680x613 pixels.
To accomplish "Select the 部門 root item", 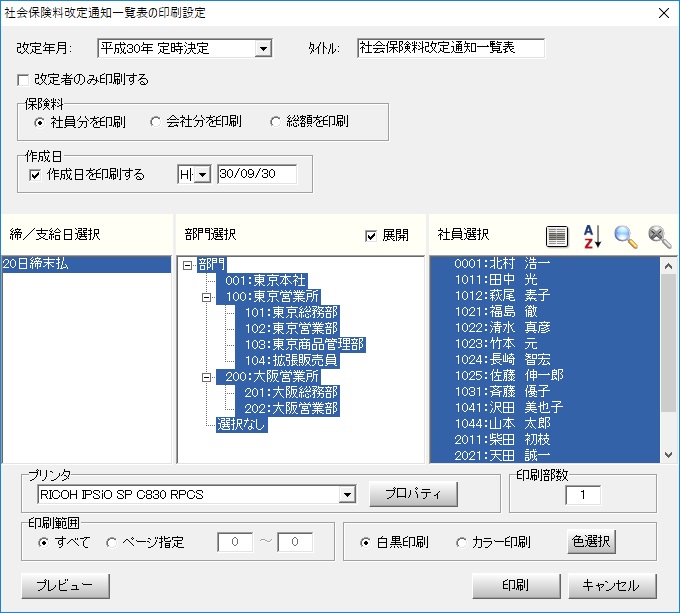I will click(212, 264).
